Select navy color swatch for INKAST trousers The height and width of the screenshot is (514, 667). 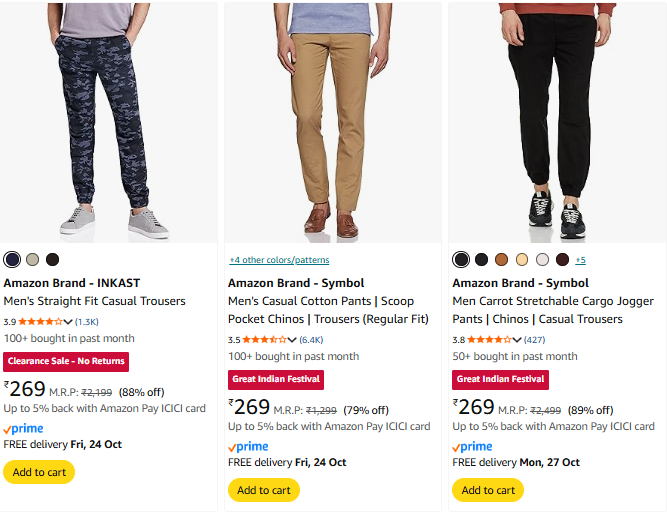12,260
